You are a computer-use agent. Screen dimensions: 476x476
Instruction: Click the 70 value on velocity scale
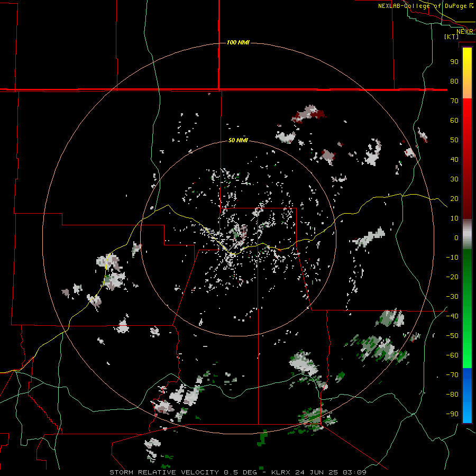pyautogui.click(x=454, y=101)
